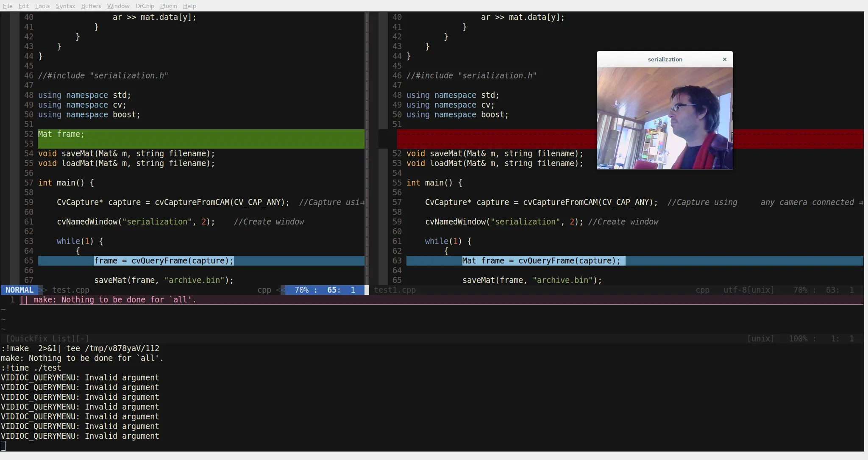This screenshot has height=460, width=868.
Task: Click test1.cpp in the right statusline
Action: [395, 290]
